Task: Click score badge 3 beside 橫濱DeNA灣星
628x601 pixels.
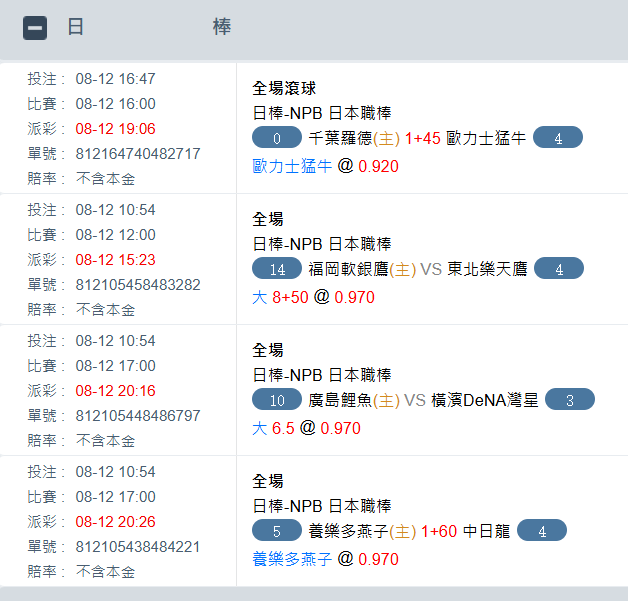Action: (x=569, y=400)
